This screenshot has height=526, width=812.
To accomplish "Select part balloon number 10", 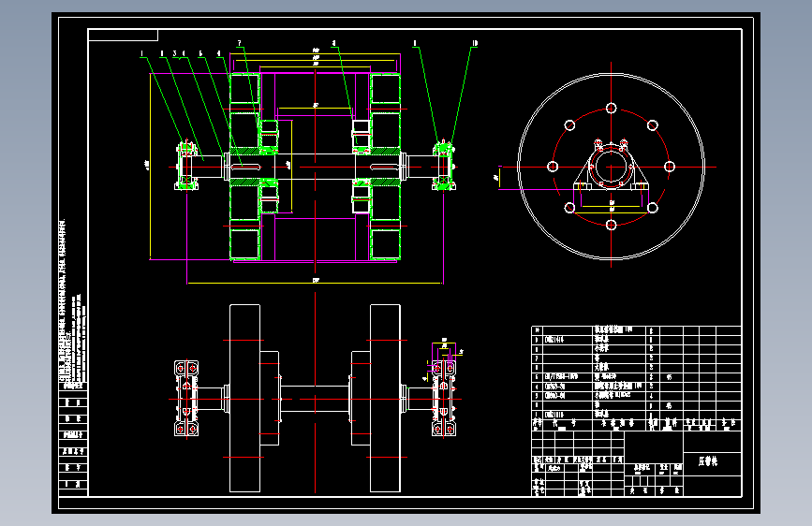I will pyautogui.click(x=475, y=43).
